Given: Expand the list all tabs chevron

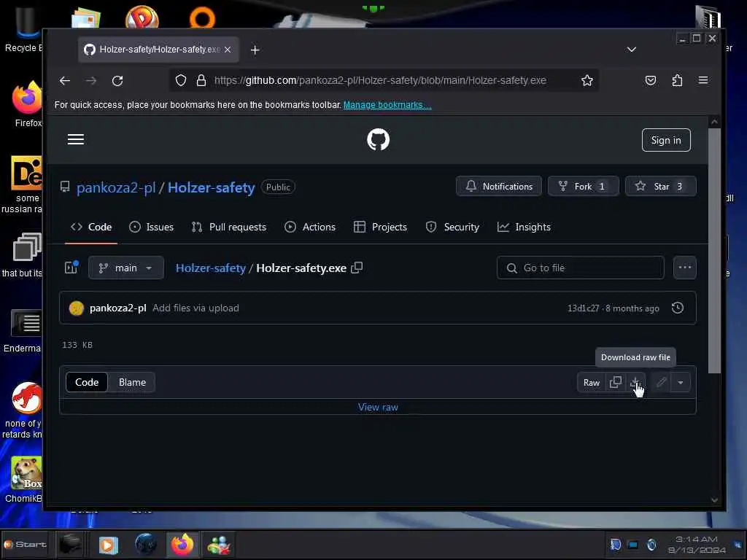Looking at the screenshot, I should click(x=631, y=50).
